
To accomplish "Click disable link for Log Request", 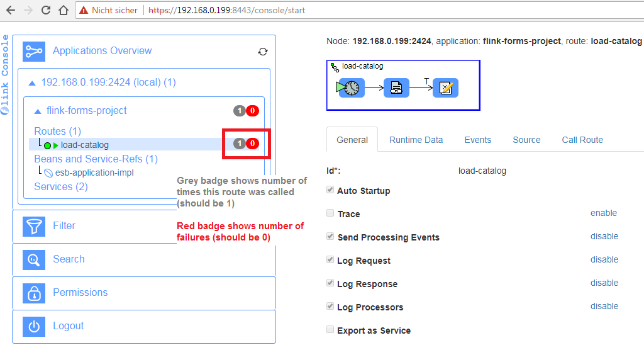I will coord(604,259).
